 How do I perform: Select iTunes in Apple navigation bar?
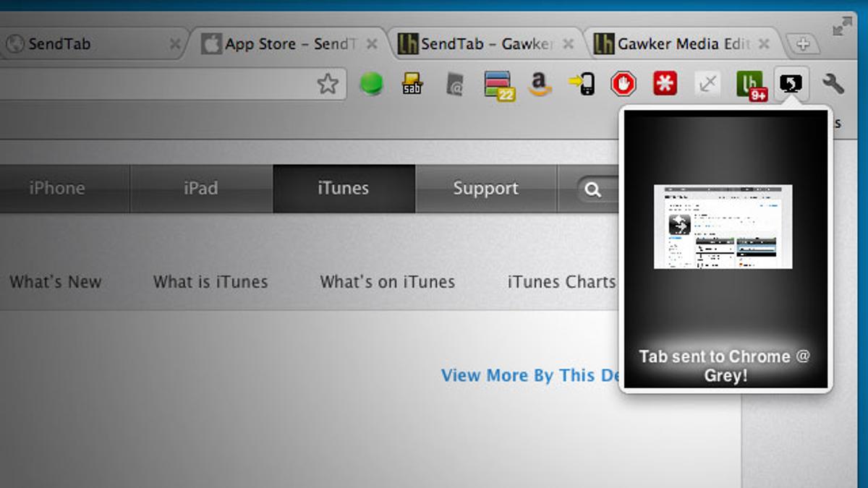(x=344, y=188)
